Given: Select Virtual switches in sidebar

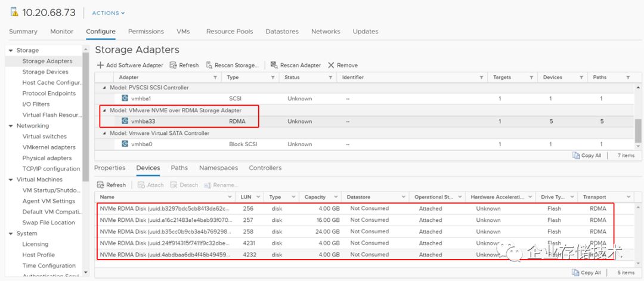Looking at the screenshot, I should pyautogui.click(x=44, y=137).
